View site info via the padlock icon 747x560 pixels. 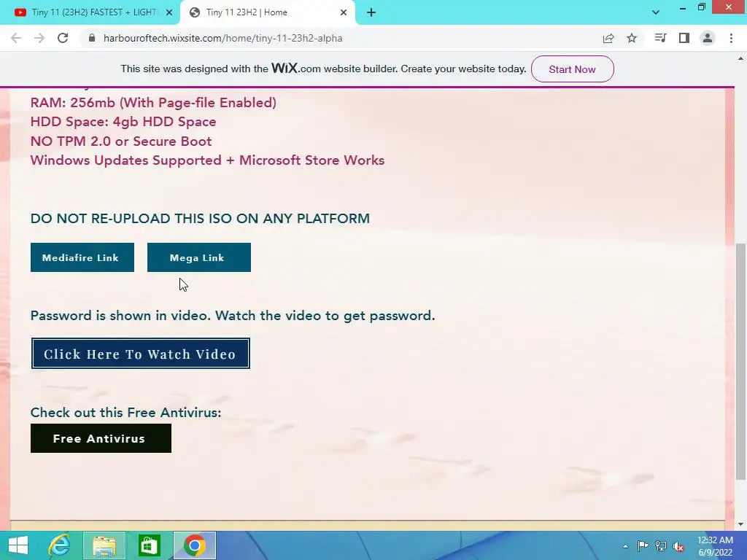click(92, 38)
